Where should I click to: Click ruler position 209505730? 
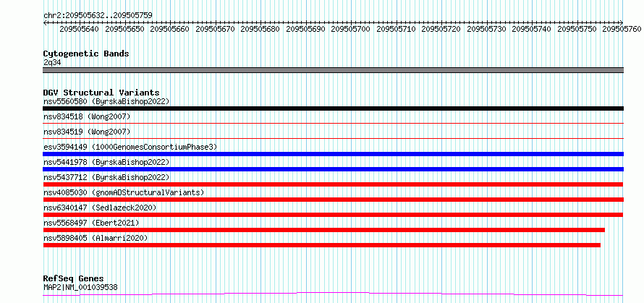[487, 29]
